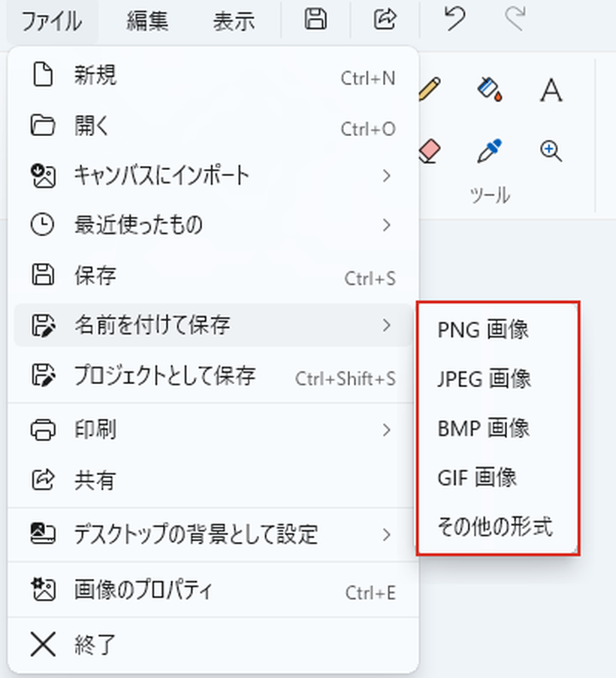The width and height of the screenshot is (616, 678).
Task: Open the 表示 menu
Action: [x=234, y=20]
